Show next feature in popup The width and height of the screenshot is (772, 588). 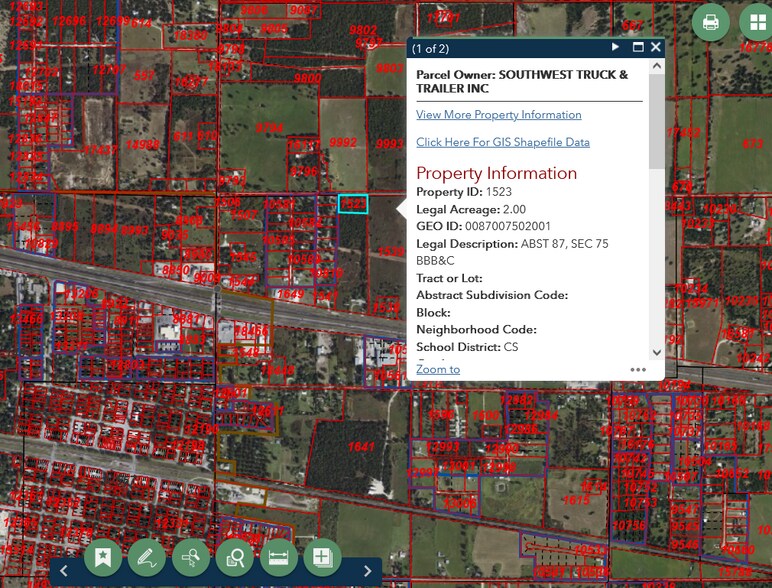[616, 47]
